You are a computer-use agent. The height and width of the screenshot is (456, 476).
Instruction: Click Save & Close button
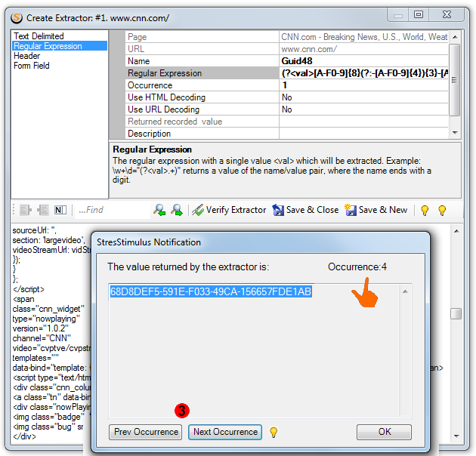tap(305, 210)
